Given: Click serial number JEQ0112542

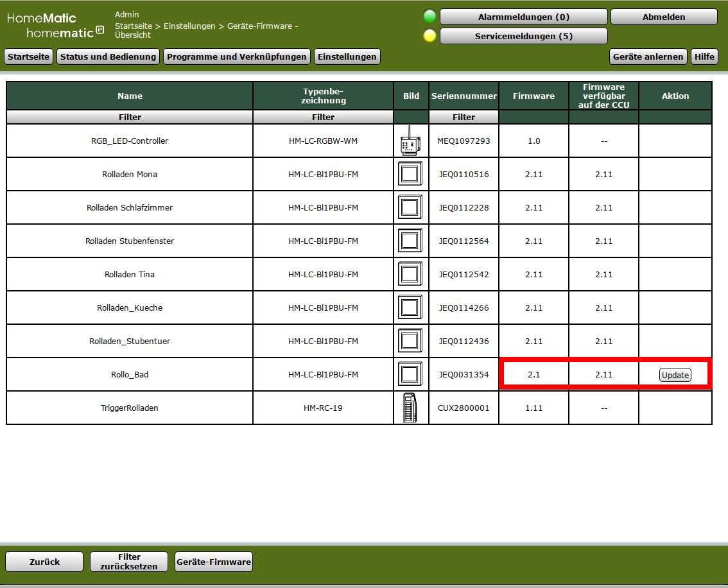Looking at the screenshot, I should (464, 274).
